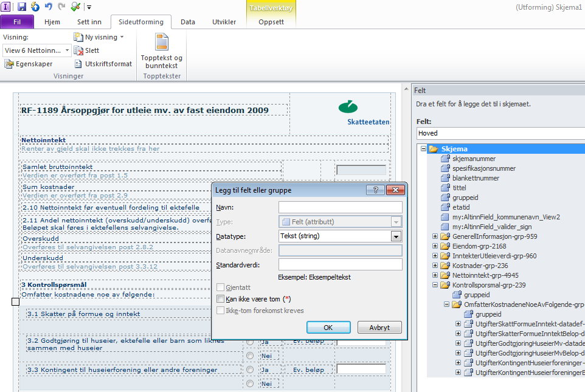Click the field icon beside etatid

446,207
